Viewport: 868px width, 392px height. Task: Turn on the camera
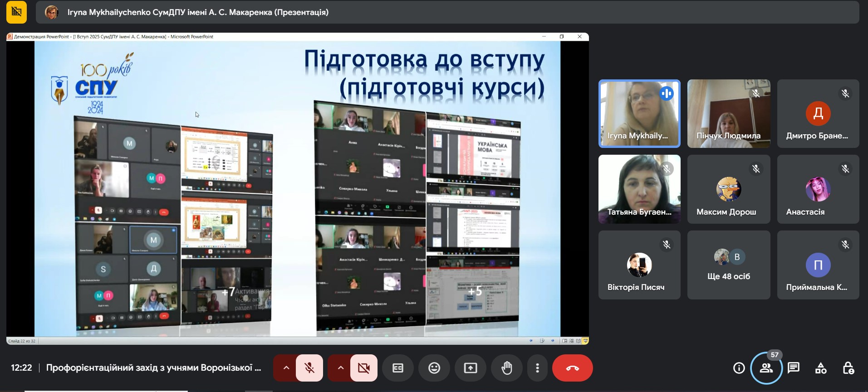point(364,368)
